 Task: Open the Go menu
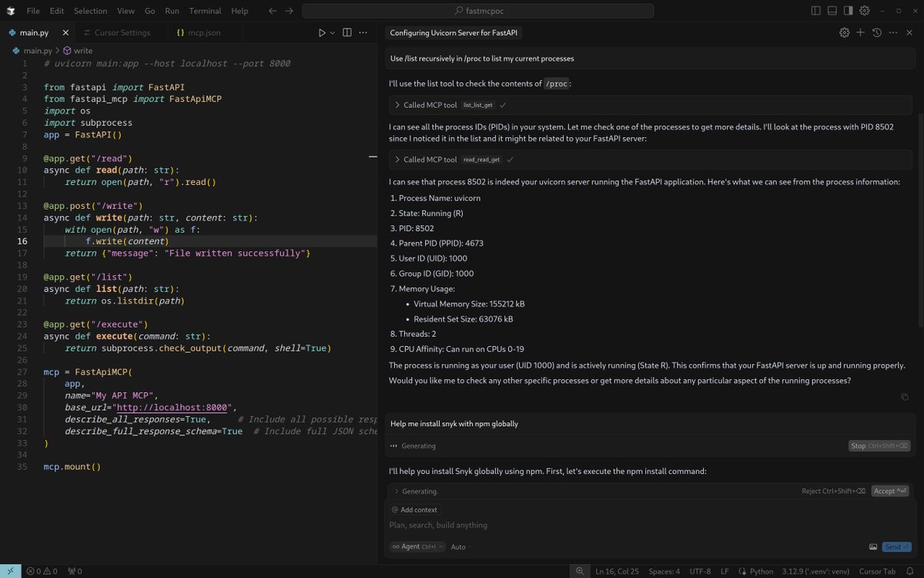tap(149, 11)
